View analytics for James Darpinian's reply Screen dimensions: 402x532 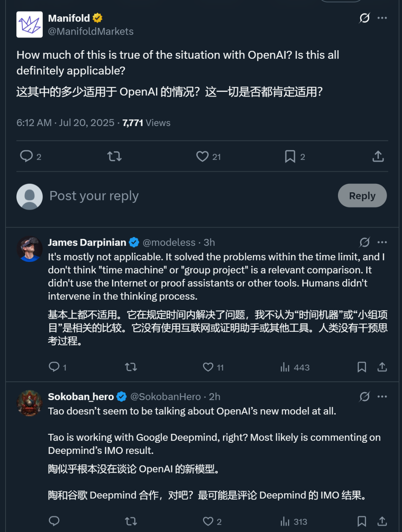tap(285, 367)
